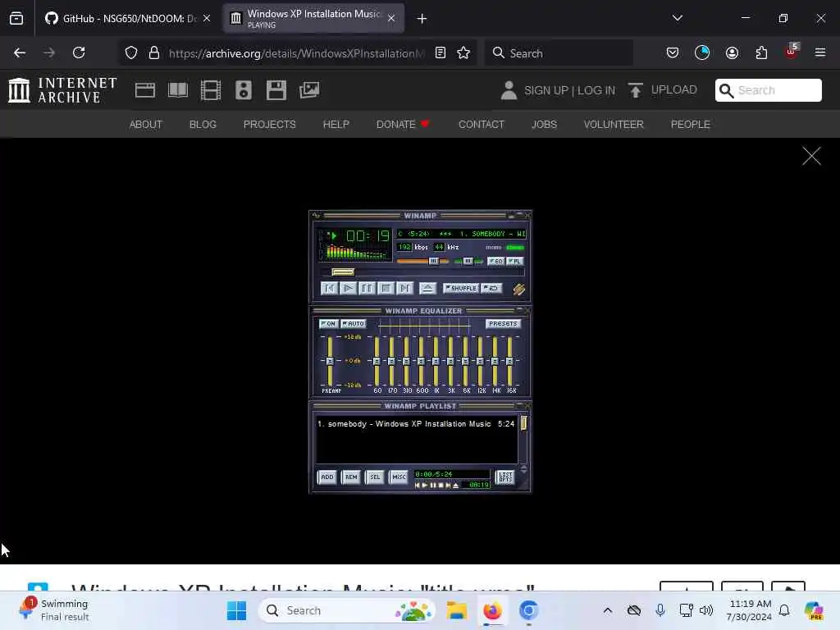The image size is (840, 630).
Task: Toggle repeat mode in Winamp
Action: [491, 288]
